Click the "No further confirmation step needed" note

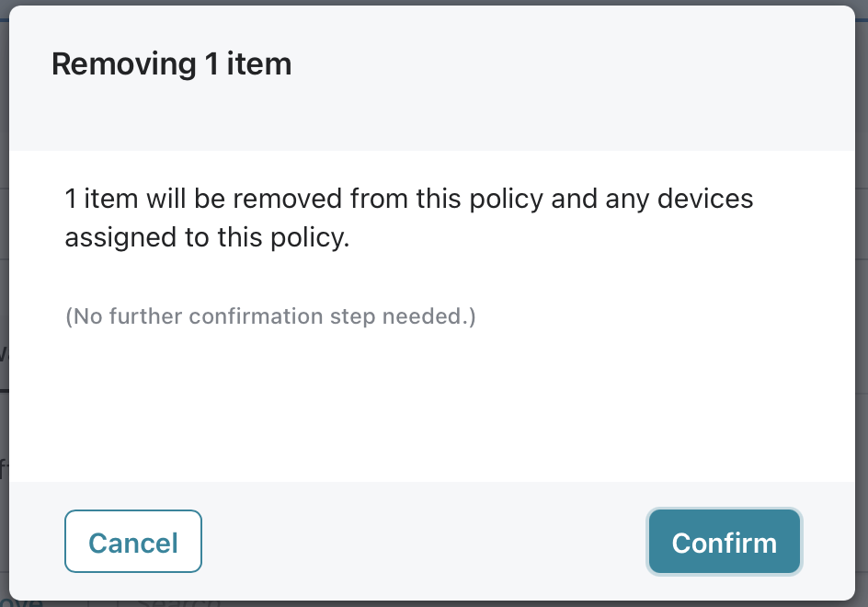pyautogui.click(x=270, y=317)
